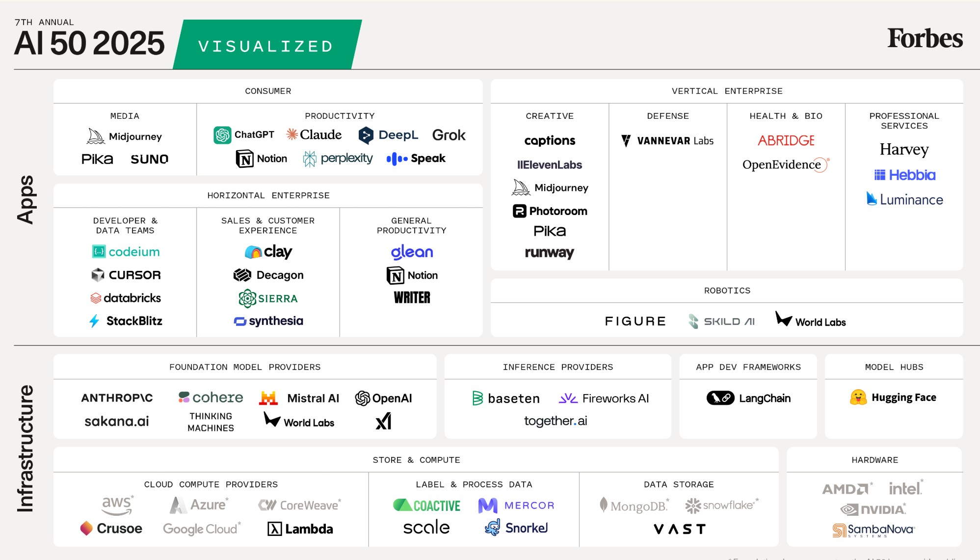
Task: Click the World Labs icon under Foundation Model Providers
Action: click(272, 419)
